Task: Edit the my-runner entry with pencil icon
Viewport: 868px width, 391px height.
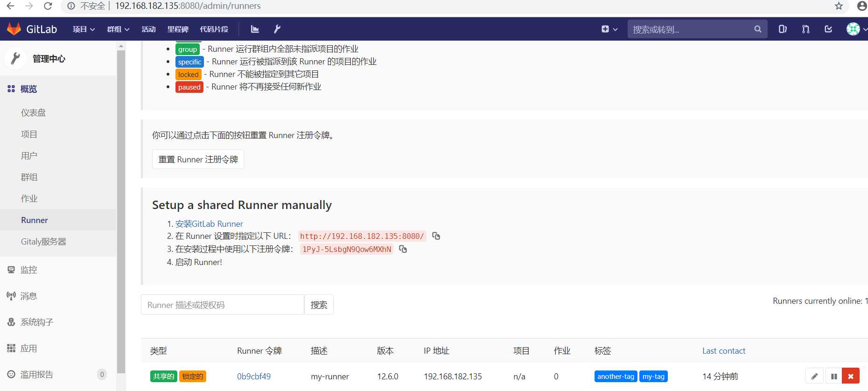Action: pos(814,376)
